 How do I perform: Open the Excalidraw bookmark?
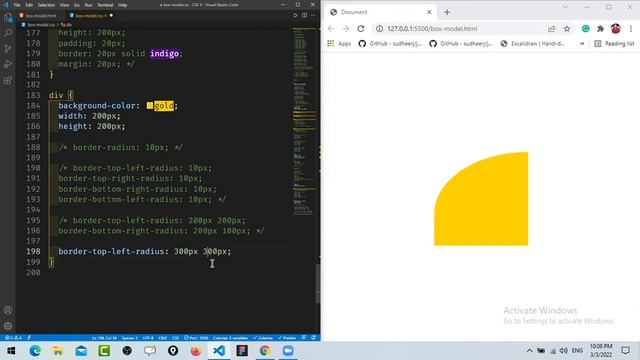(x=532, y=43)
